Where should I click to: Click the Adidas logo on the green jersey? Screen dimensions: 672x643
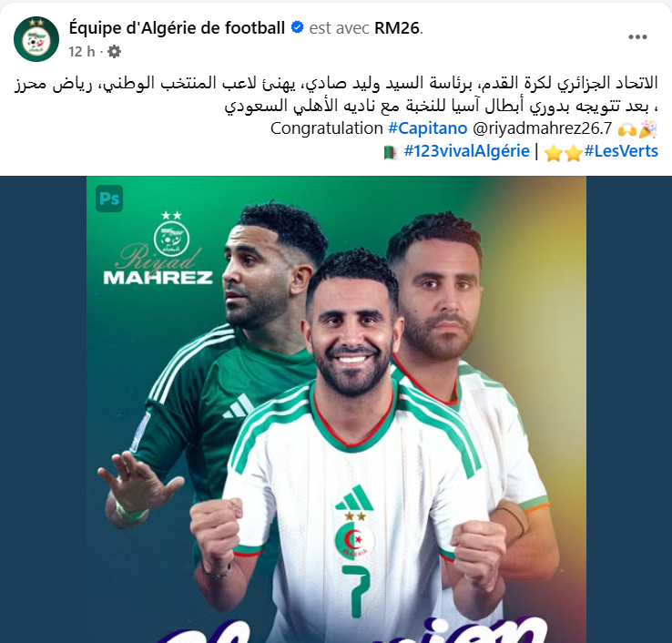239,406
